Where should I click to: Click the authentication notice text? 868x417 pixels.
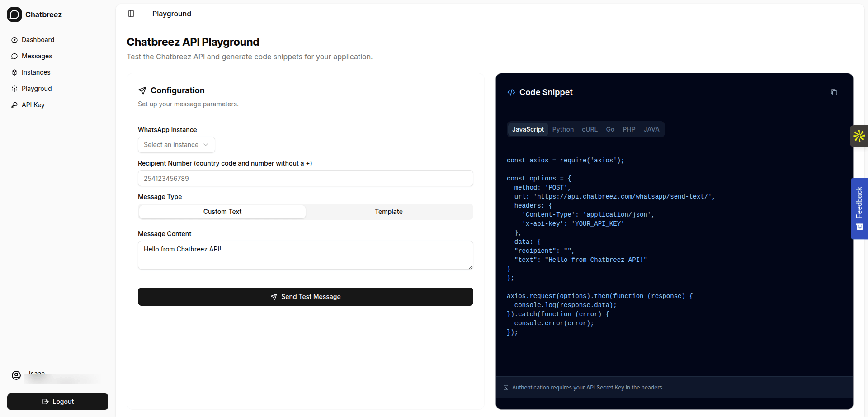(x=588, y=388)
